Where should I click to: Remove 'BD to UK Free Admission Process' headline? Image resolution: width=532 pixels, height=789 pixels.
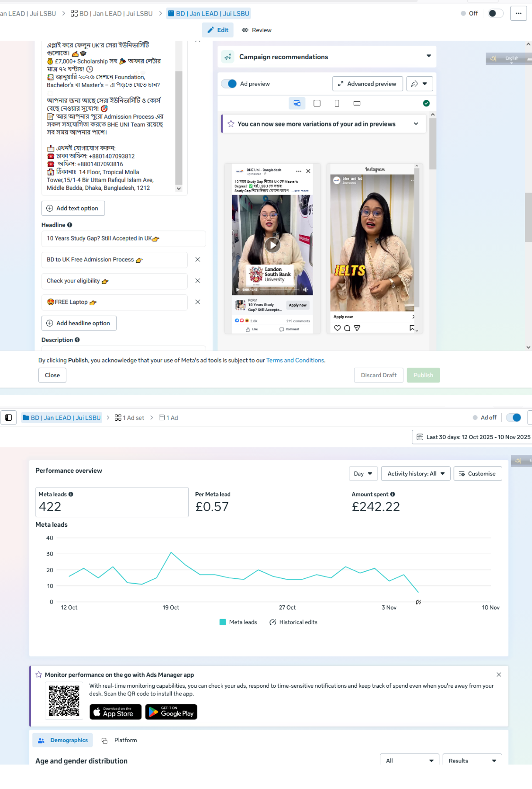tap(198, 259)
